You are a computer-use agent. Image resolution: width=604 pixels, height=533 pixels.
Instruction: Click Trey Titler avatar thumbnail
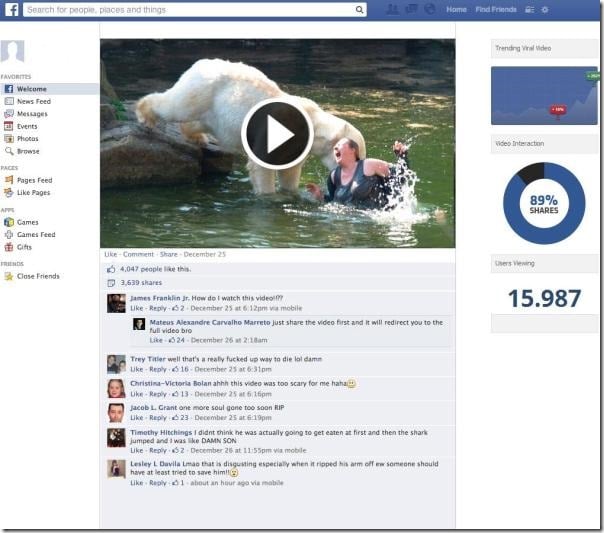tap(116, 364)
